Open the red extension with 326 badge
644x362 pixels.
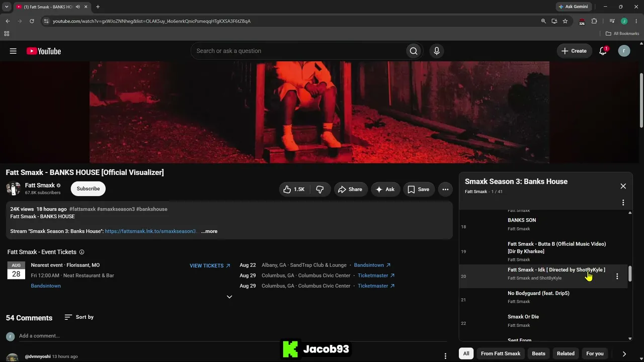pos(582,22)
